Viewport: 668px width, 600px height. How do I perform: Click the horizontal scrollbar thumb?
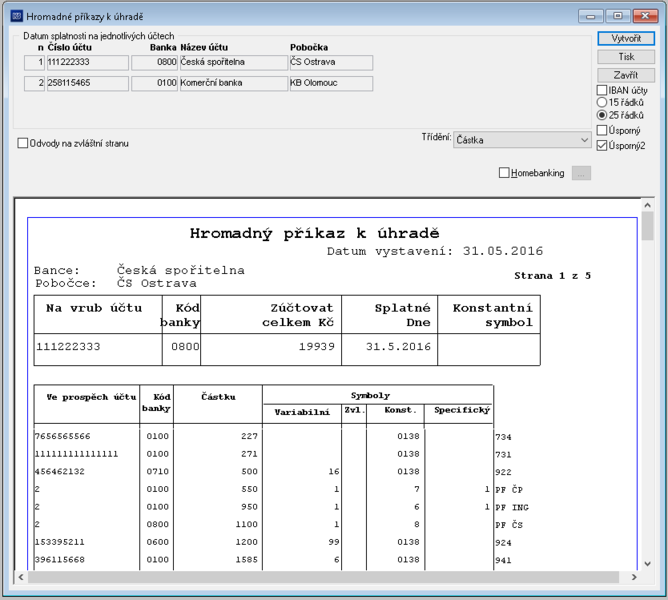323,577
